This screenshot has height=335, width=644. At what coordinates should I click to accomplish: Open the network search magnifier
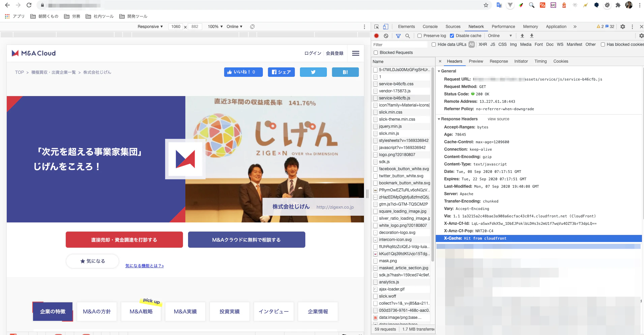pos(407,36)
